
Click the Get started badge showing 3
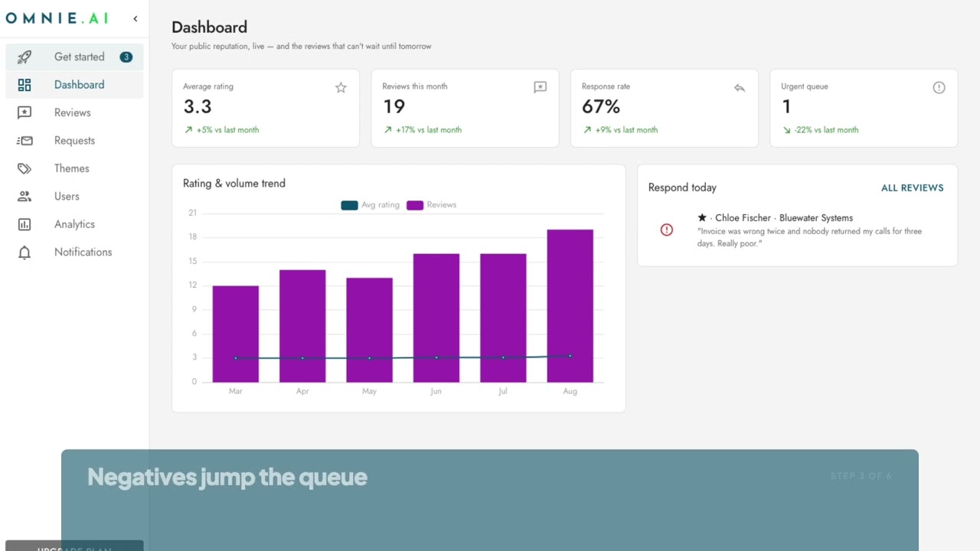click(126, 57)
